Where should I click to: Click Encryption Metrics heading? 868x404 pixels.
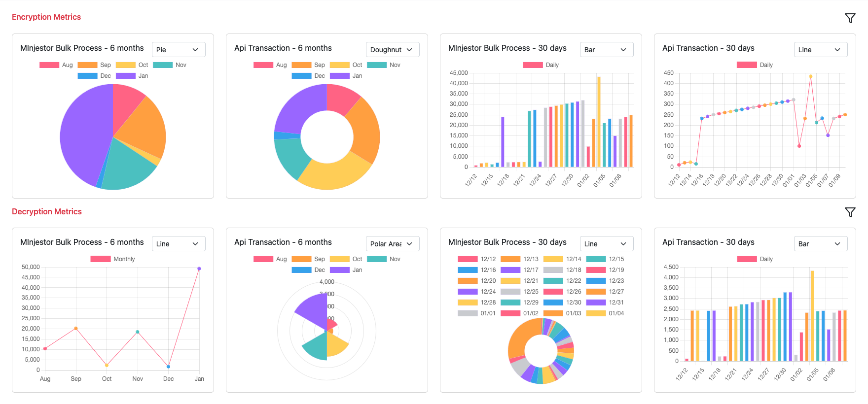click(x=46, y=17)
